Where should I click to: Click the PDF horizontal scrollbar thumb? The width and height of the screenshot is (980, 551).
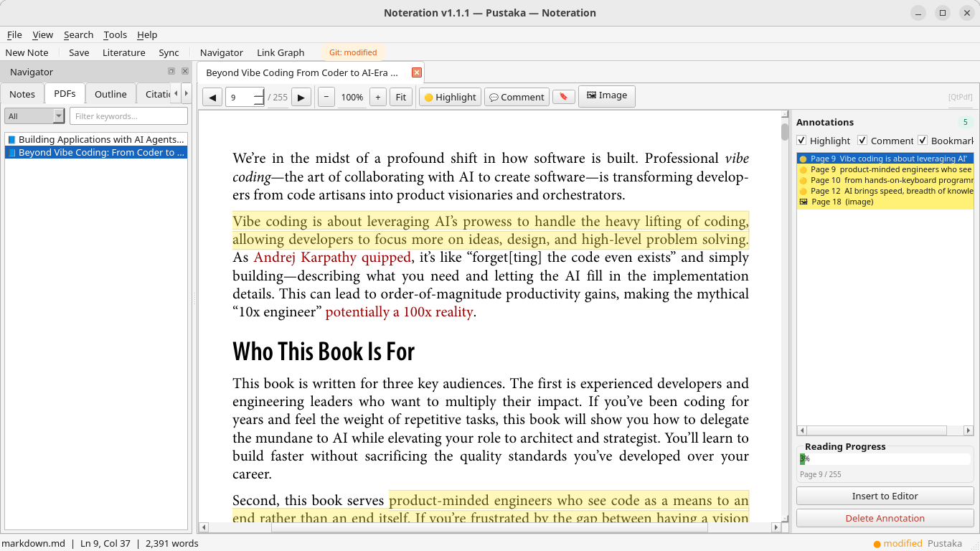click(x=489, y=527)
